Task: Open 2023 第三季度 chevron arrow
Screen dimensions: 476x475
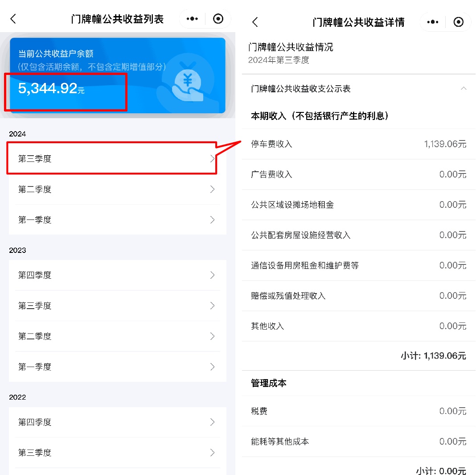Action: pyautogui.click(x=212, y=306)
